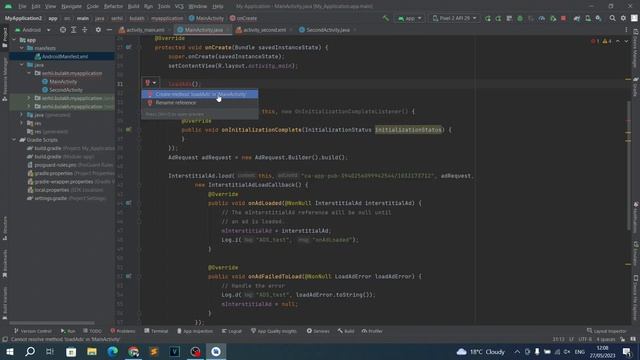
Task: Select gradle.properties file
Action: tap(53, 173)
